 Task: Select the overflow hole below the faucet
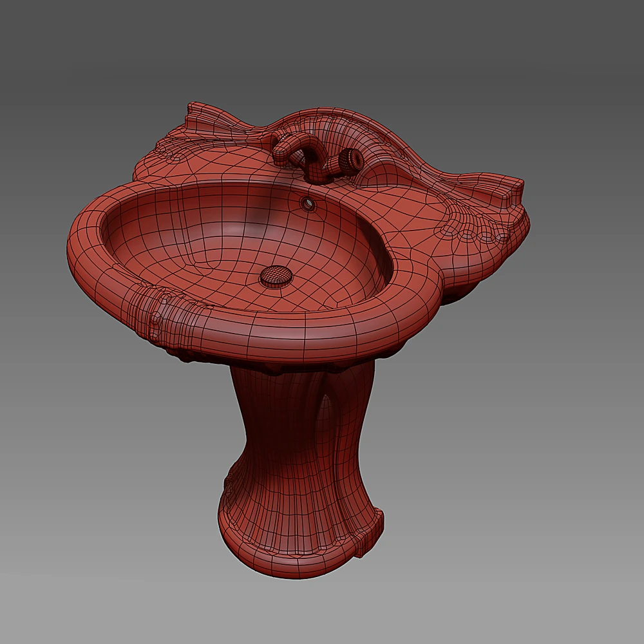pyautogui.click(x=309, y=204)
